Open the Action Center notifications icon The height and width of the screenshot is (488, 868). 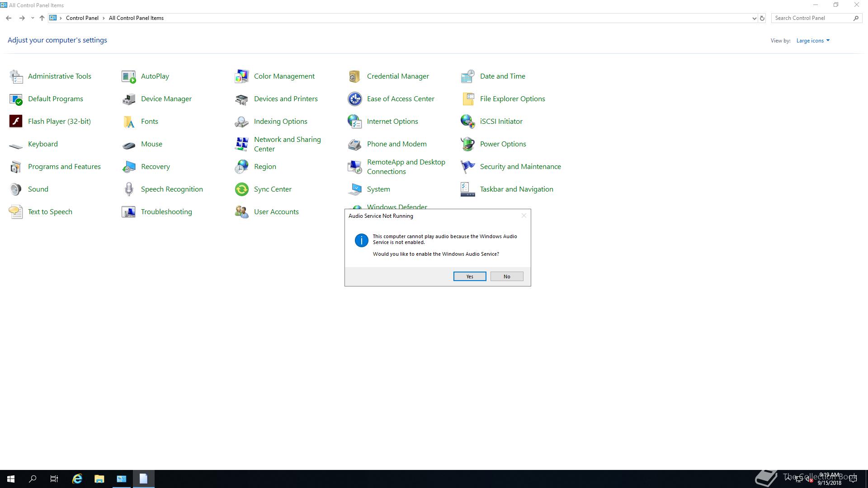coord(853,479)
